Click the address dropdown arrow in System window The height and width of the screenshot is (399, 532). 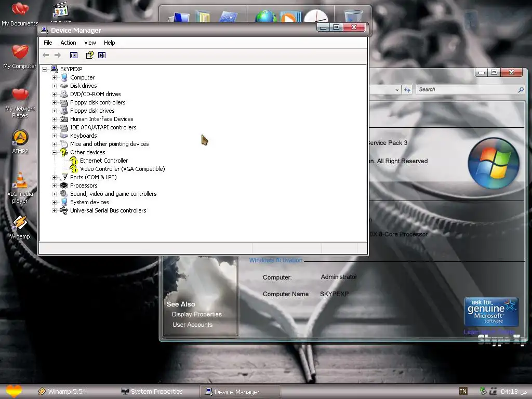click(x=397, y=90)
